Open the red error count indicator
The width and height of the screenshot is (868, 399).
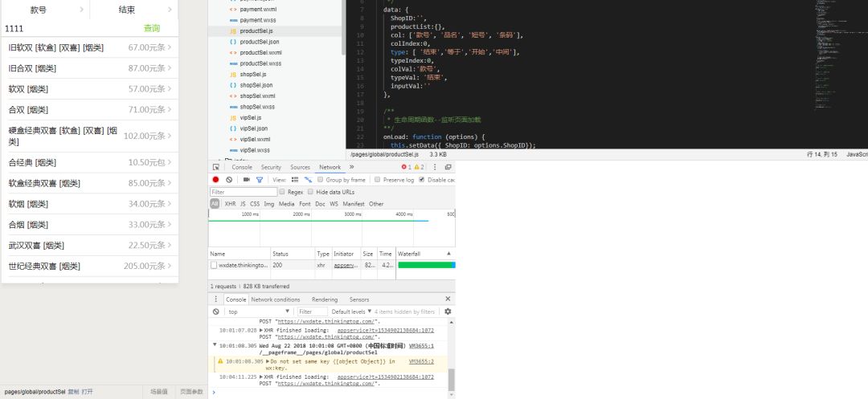pos(406,167)
